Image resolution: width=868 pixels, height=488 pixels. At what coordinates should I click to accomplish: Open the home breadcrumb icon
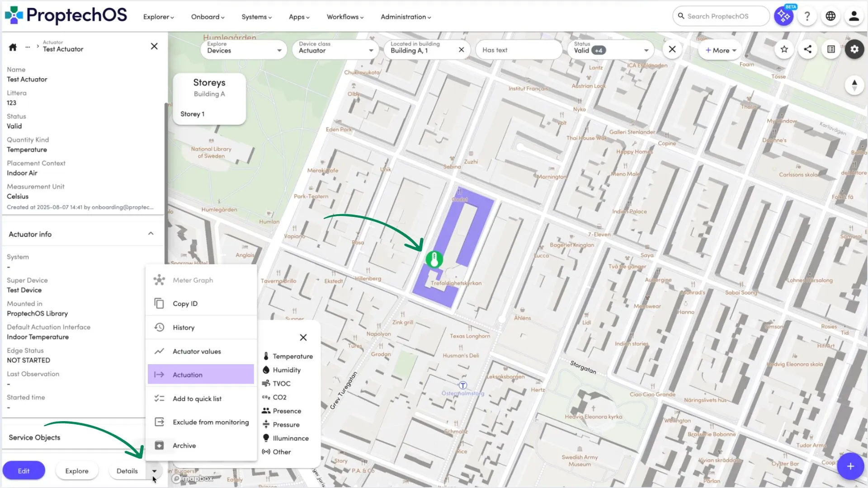point(13,47)
